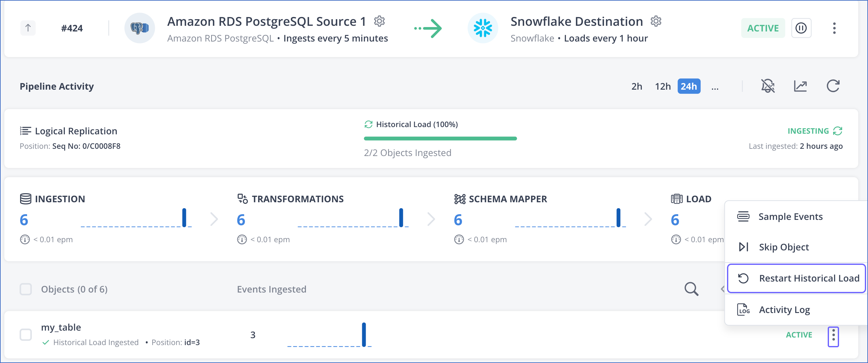Select the 24h time range
Viewport: 868px width, 363px height.
tap(689, 86)
